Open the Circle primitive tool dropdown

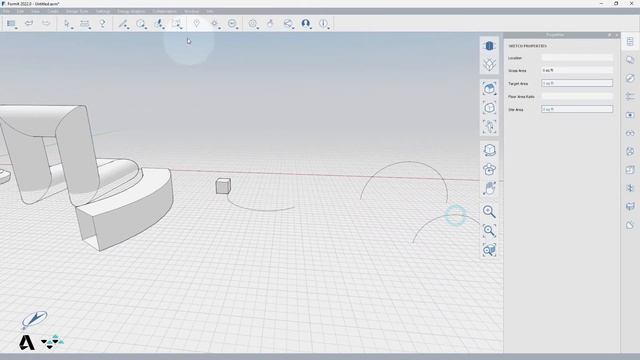point(141,24)
